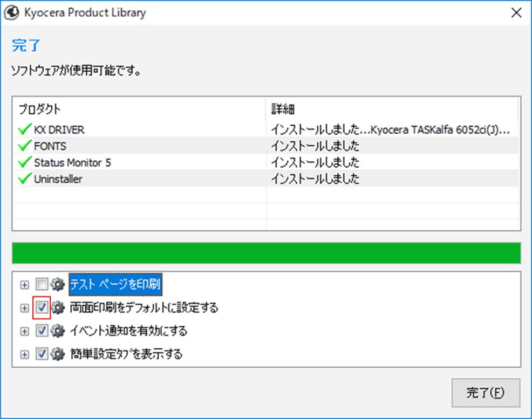532x419 pixels.
Task: Click the 完了(F) finish button
Action: click(486, 393)
